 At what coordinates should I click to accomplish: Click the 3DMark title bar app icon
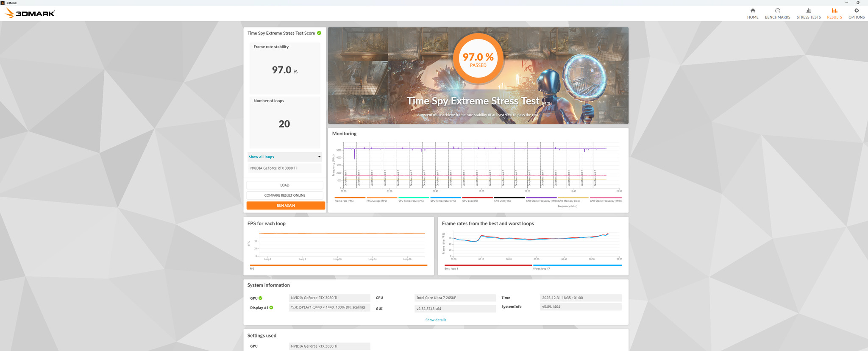3,3
